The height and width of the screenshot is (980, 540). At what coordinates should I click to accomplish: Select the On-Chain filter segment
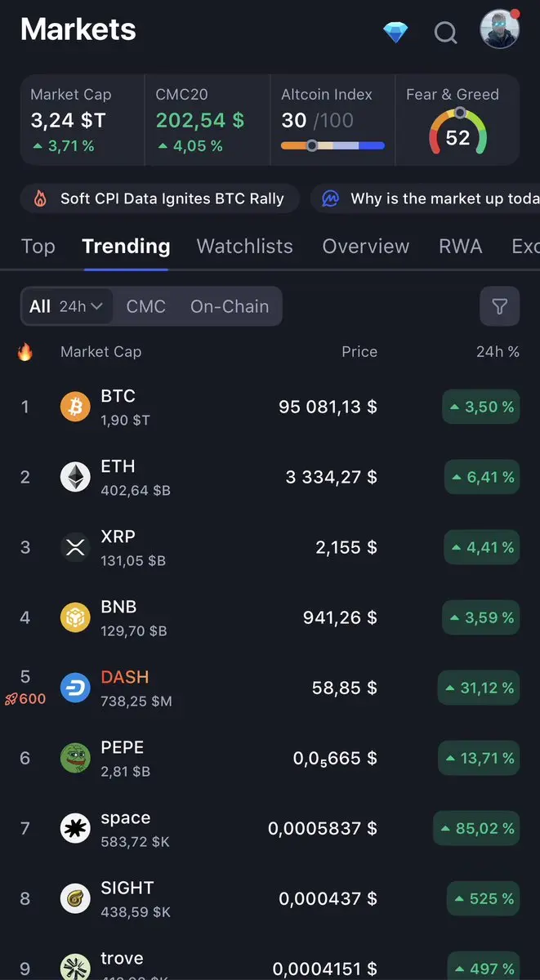coord(230,306)
